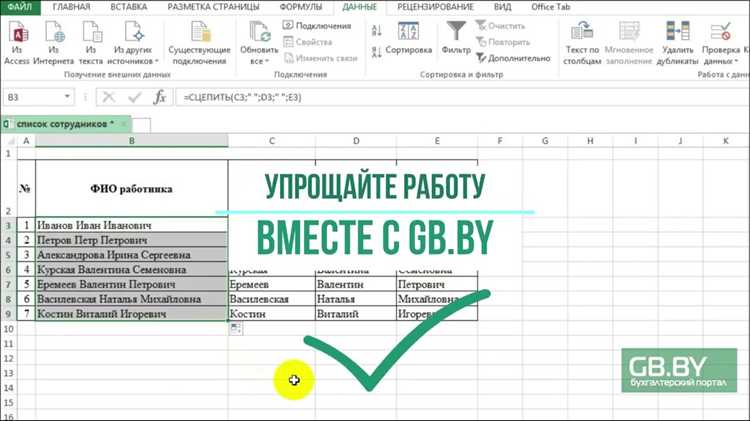The image size is (750, 421).
Task: Click cell Костин Виталий Игоревич
Action: tap(132, 314)
